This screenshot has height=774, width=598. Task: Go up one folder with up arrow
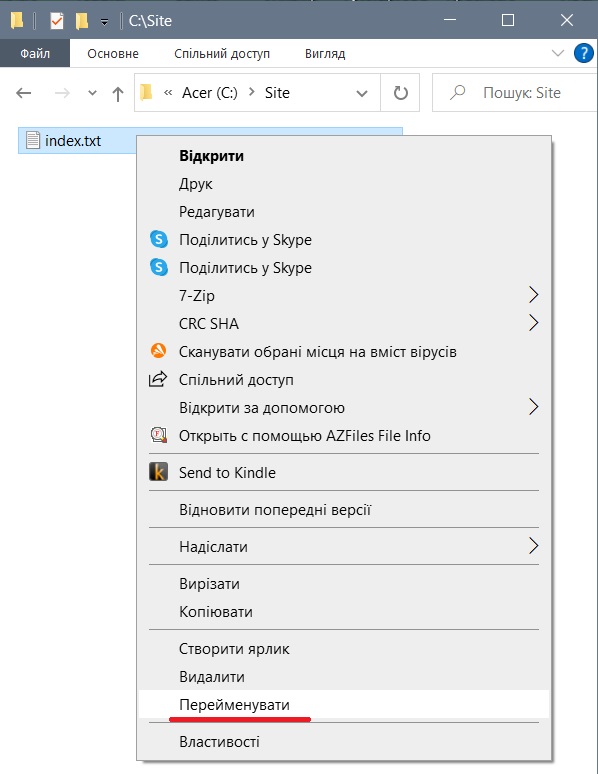pos(118,93)
